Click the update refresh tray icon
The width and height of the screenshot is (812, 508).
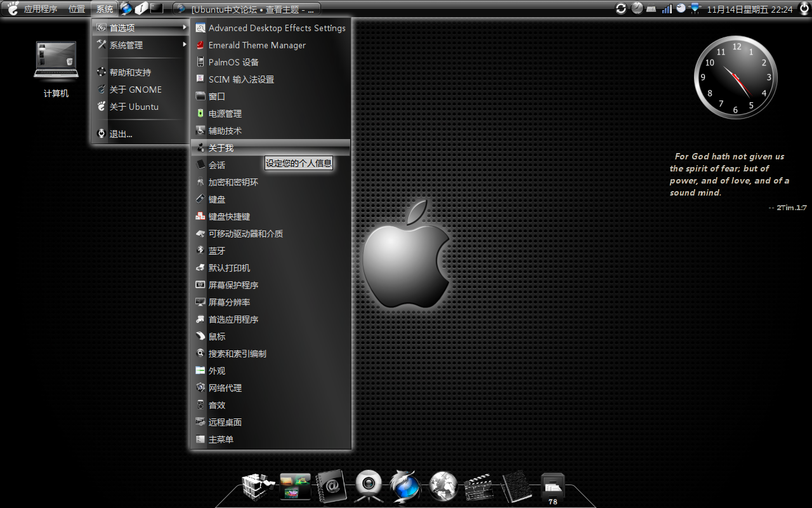(x=621, y=9)
